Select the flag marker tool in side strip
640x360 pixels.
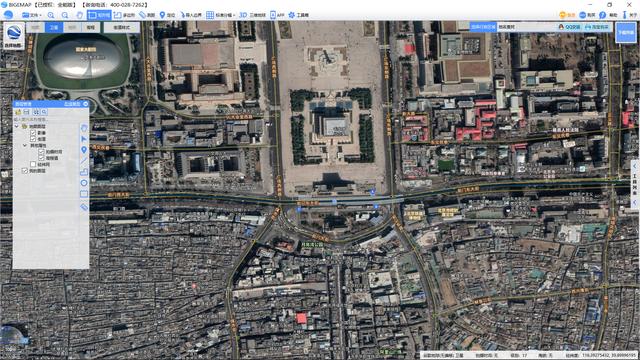point(84,139)
